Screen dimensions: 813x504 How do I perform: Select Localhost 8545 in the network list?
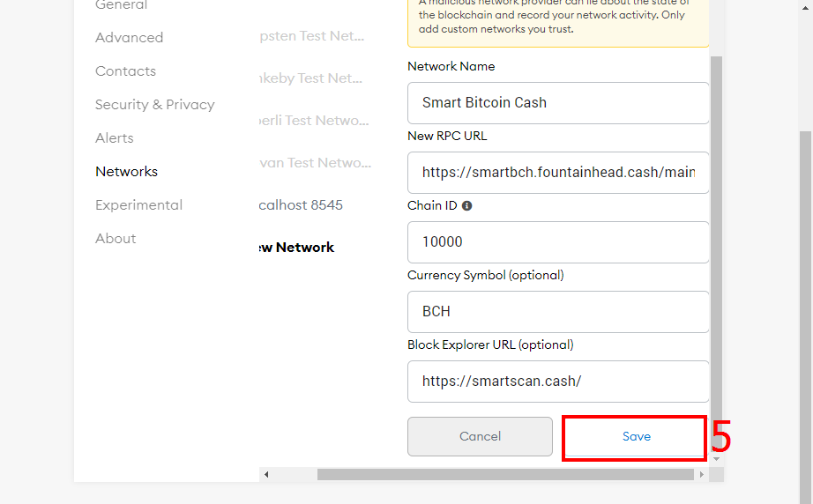(302, 205)
